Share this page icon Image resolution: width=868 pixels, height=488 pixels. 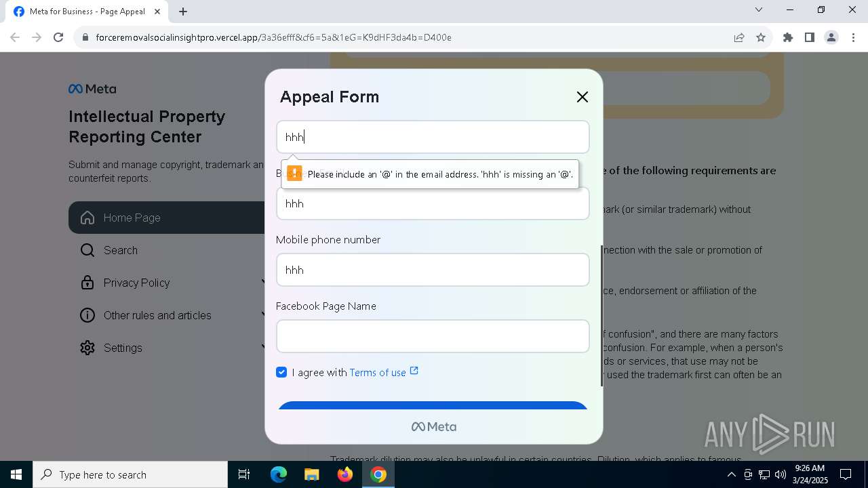click(739, 37)
